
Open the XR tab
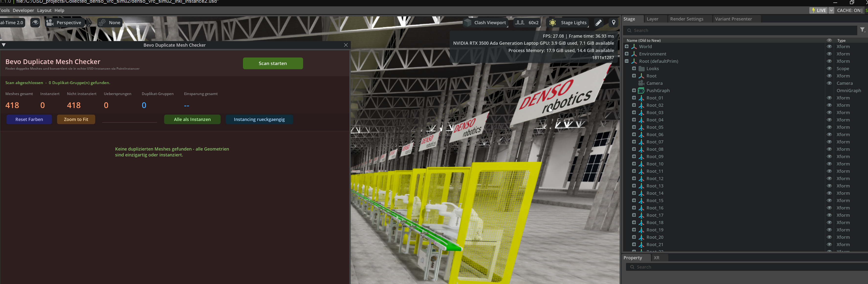[656, 258]
